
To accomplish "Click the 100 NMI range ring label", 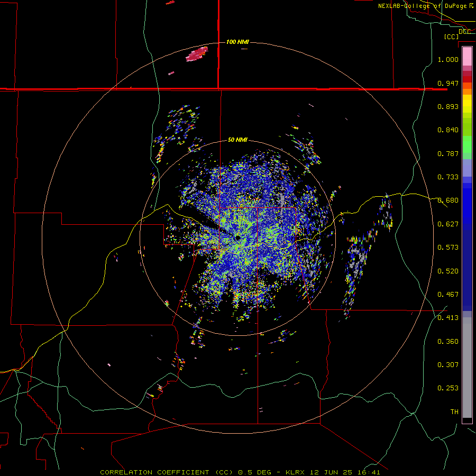I will point(237,42).
